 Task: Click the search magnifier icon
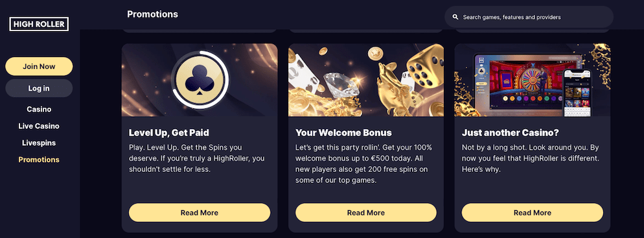455,18
